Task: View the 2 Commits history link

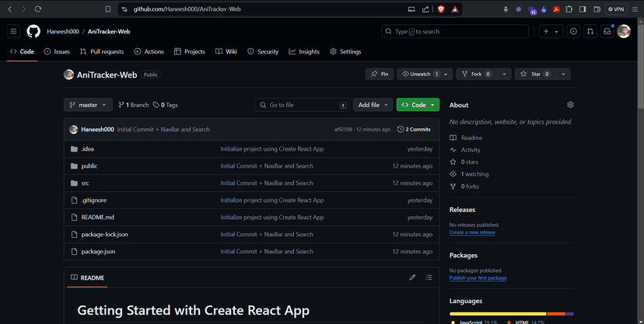Action: point(414,130)
